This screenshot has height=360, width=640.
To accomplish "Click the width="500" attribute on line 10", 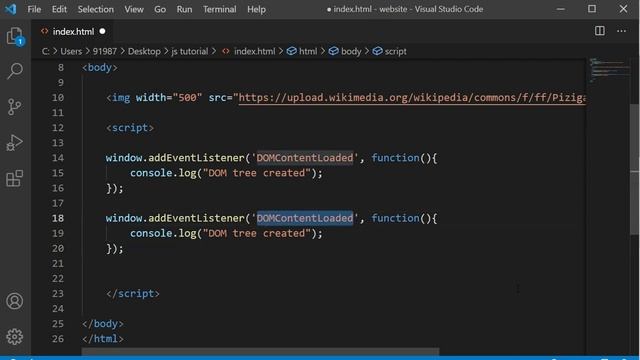I will [169, 98].
